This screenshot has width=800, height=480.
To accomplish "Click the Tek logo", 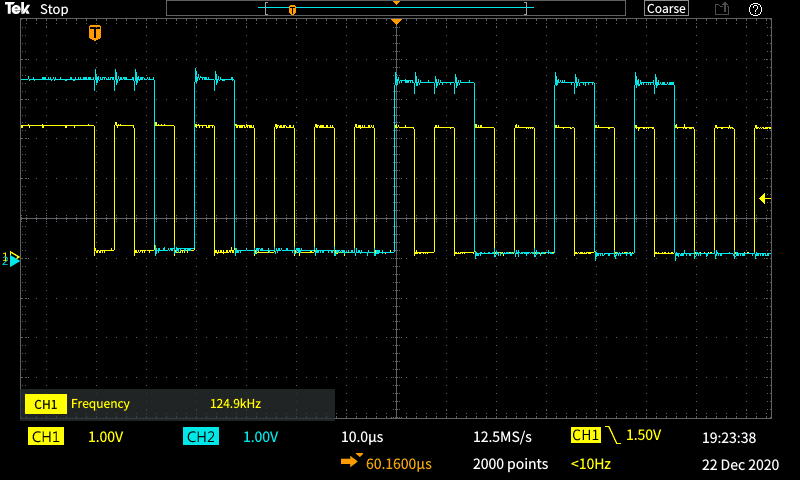I will pyautogui.click(x=17, y=9).
